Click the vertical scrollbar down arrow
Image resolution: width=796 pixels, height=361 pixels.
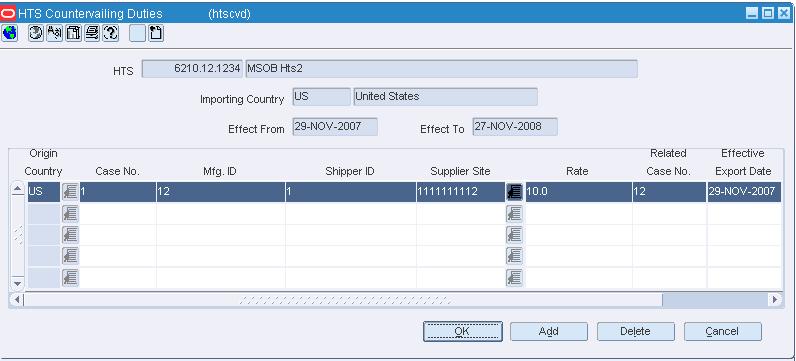(18, 283)
